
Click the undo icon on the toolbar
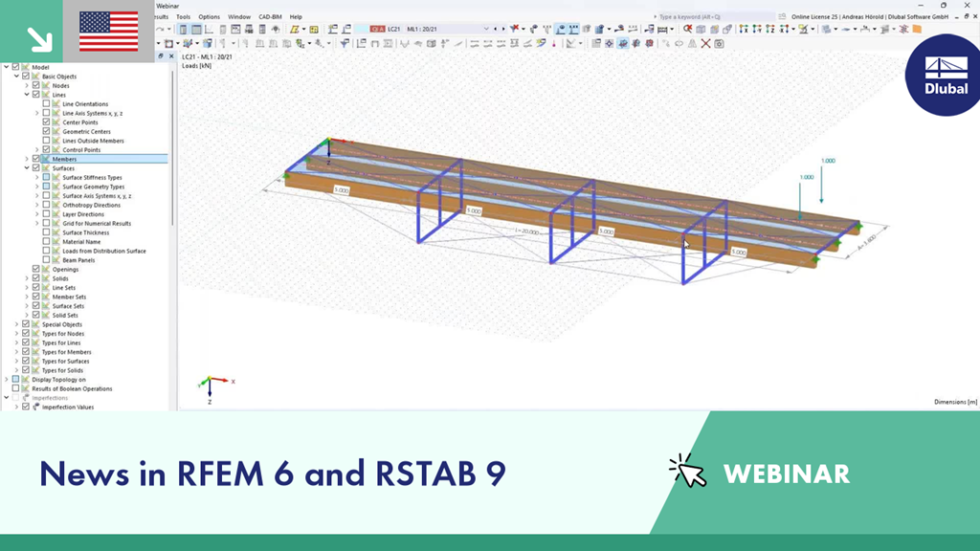tap(158, 28)
